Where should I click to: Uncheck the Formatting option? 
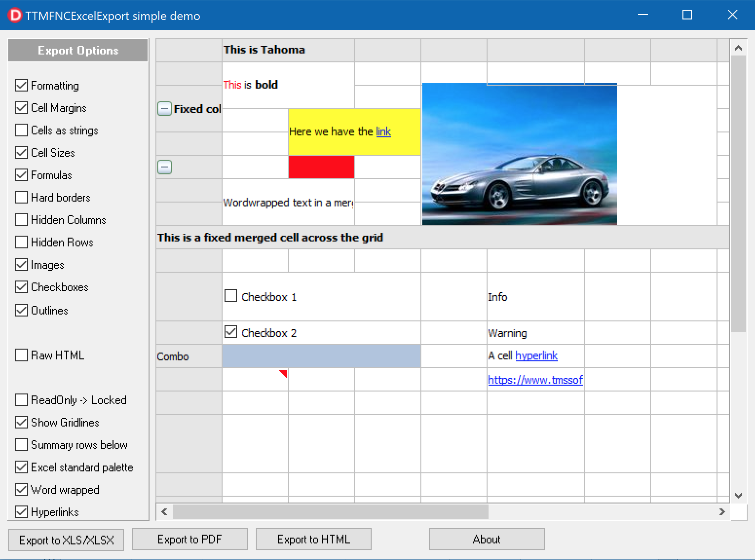point(21,85)
